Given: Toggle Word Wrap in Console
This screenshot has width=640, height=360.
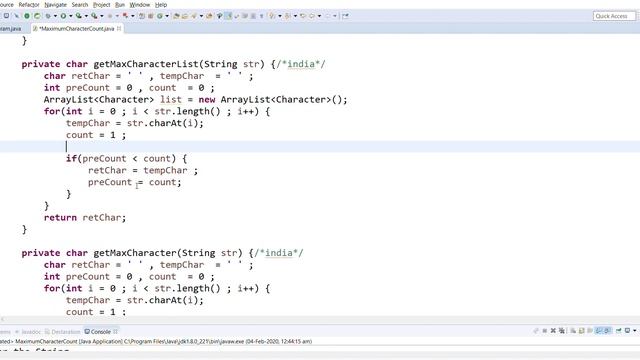Looking at the screenshot, I should [589, 331].
